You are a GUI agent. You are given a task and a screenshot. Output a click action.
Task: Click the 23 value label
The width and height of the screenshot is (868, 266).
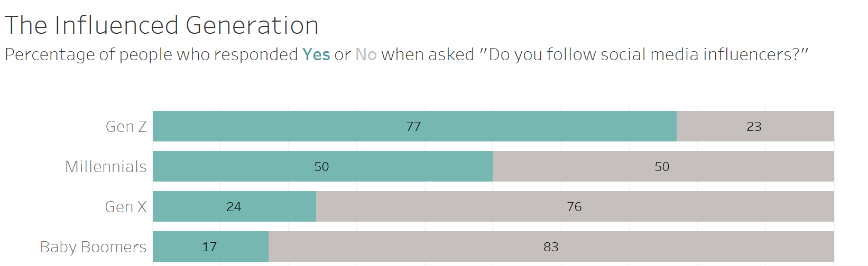pos(754,127)
